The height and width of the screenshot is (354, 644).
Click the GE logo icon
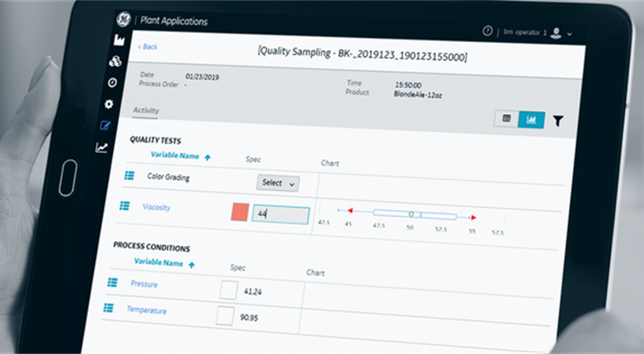point(124,19)
